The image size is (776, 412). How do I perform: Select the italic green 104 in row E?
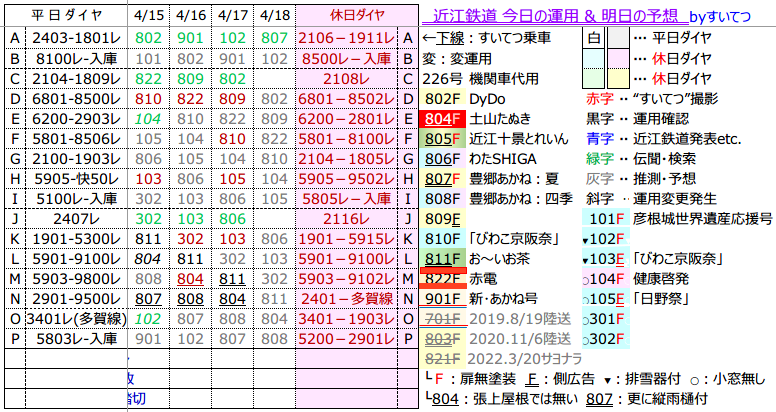coord(148,118)
